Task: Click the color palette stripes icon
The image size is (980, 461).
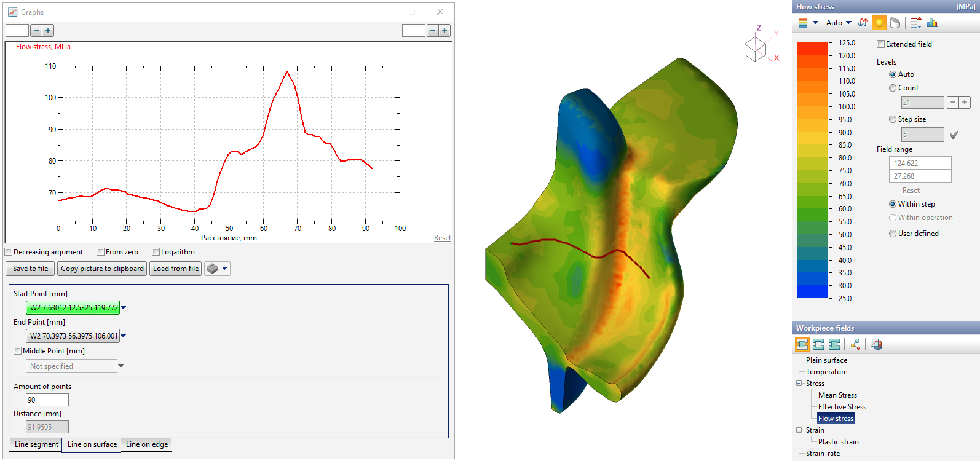Action: 803,23
